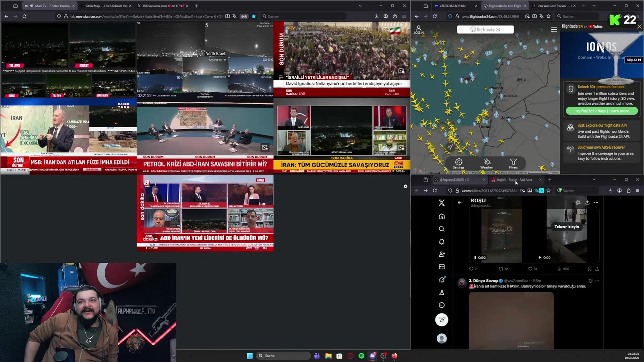
Task: Click Tekrar izleyin replay button
Action: click(x=567, y=227)
